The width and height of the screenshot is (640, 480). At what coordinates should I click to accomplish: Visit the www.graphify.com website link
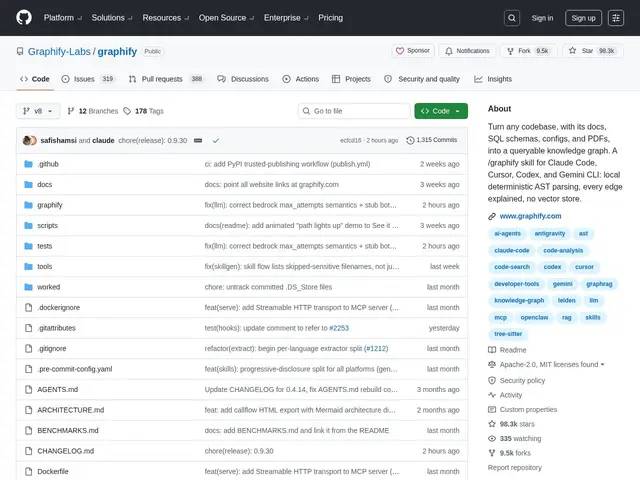coord(530,216)
